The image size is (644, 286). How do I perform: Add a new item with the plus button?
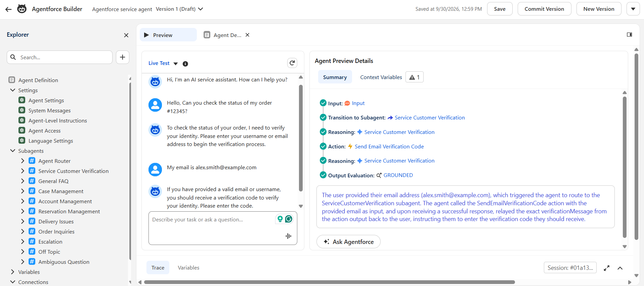point(123,57)
